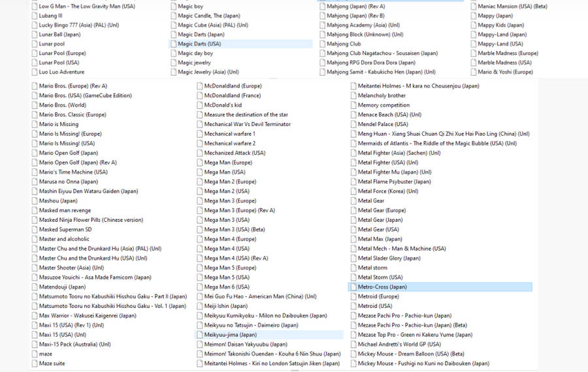
Task: Click the file icon beside Metro-Cross (Japan)
Action: 353,287
